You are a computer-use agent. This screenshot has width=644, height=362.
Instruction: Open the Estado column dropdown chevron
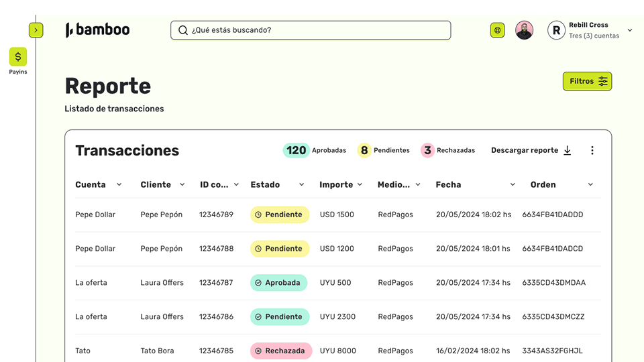point(301,184)
